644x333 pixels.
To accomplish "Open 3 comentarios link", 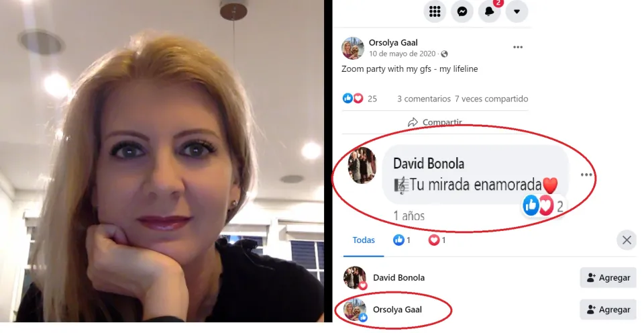I will click(x=423, y=99).
